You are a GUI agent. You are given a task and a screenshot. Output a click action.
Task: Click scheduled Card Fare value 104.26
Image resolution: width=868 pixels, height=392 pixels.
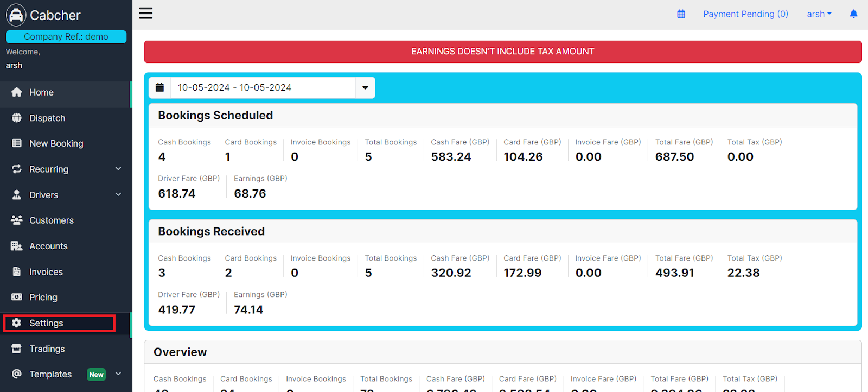point(523,156)
